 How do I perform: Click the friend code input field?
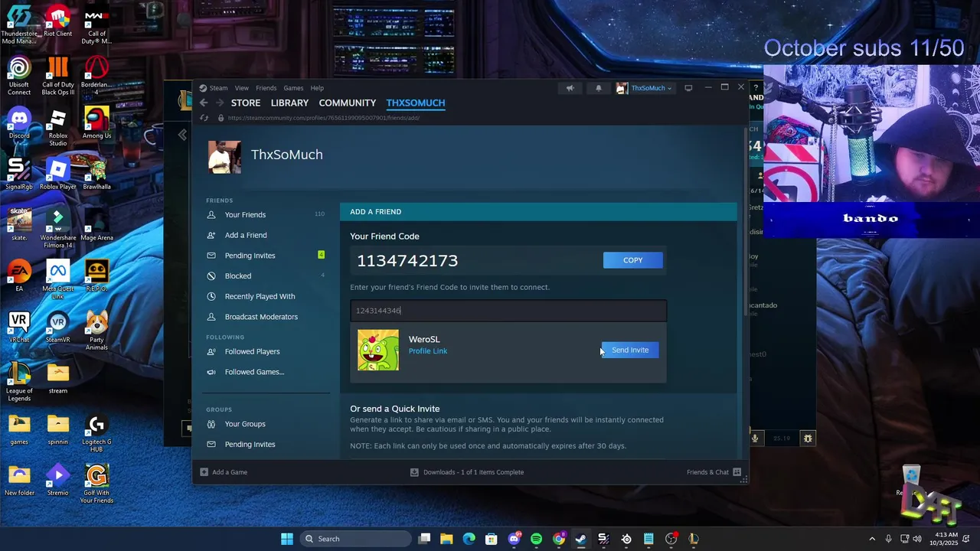(508, 311)
